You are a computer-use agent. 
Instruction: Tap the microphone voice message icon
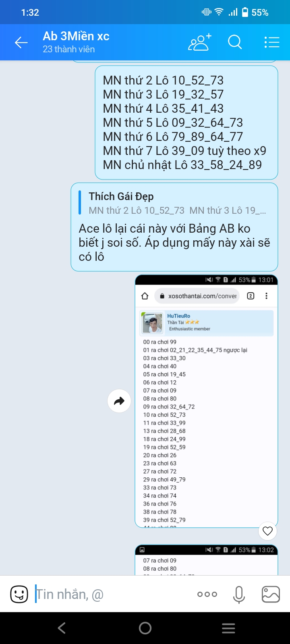239,594
